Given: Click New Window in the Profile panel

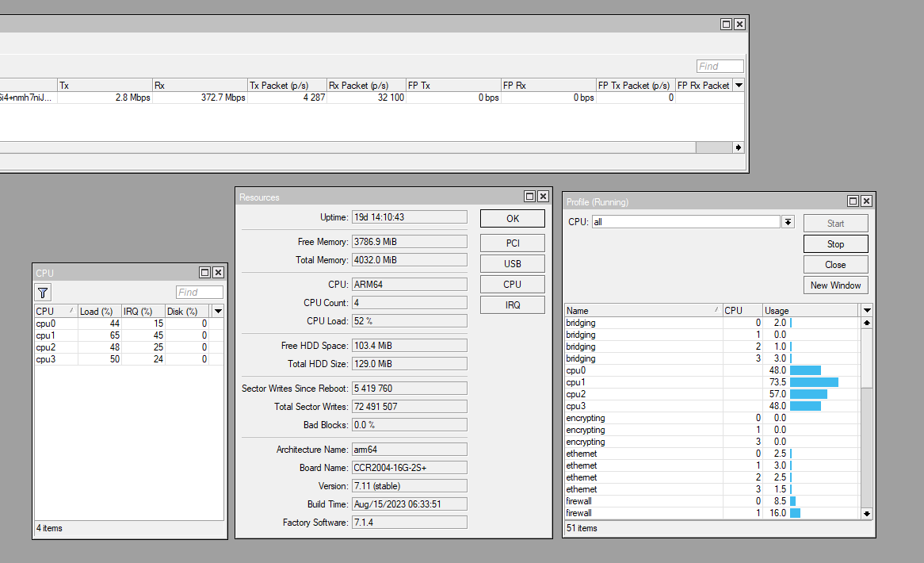Looking at the screenshot, I should point(835,285).
